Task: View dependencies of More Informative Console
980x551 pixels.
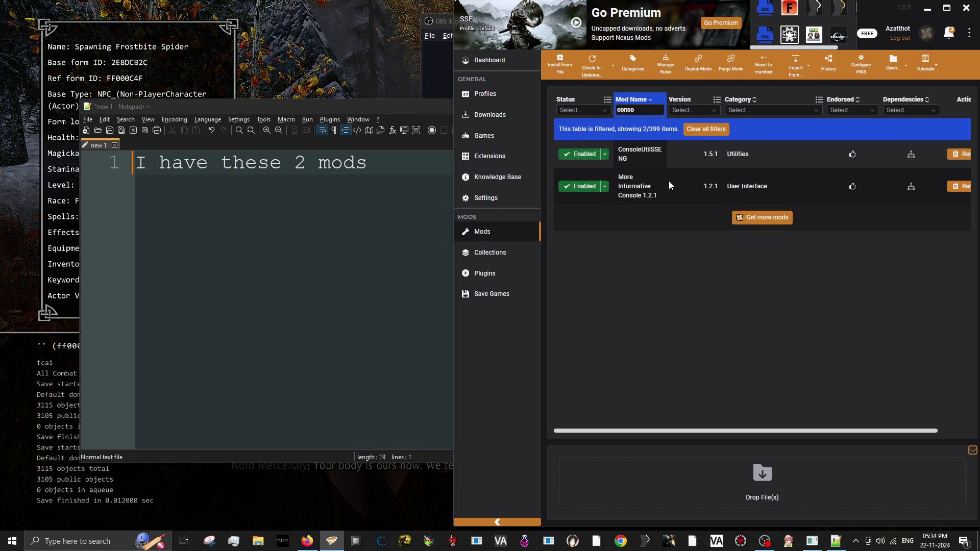Action: tap(911, 186)
